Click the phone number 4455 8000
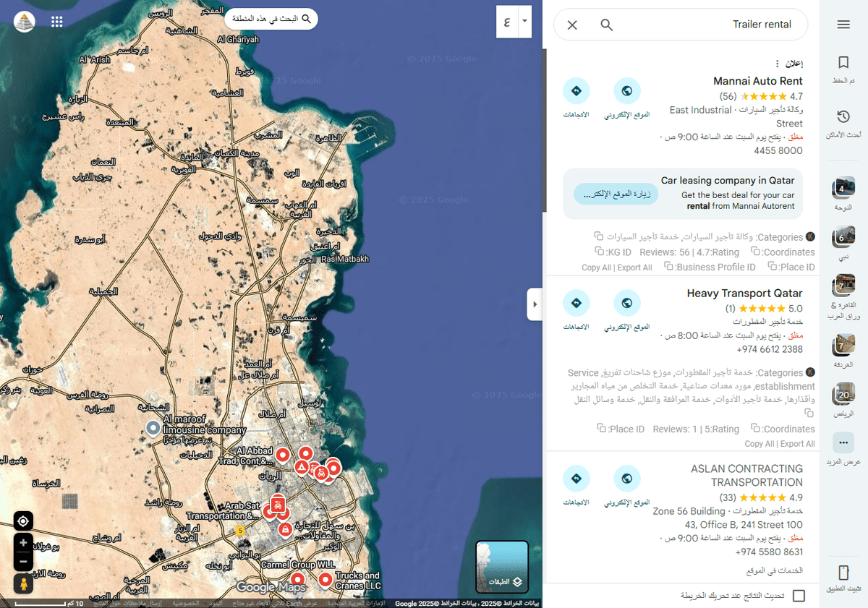 778,150
